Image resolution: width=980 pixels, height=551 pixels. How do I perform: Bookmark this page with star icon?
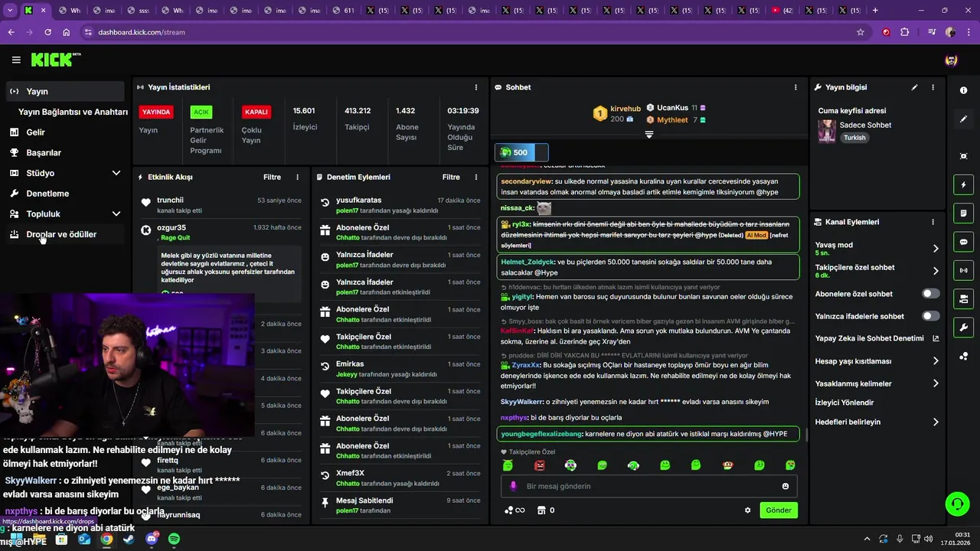tap(861, 32)
